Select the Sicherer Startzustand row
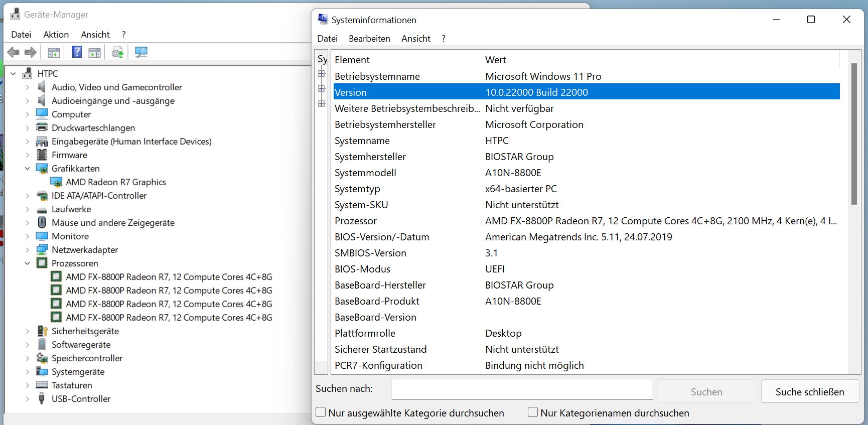The width and height of the screenshot is (868, 425). point(587,349)
